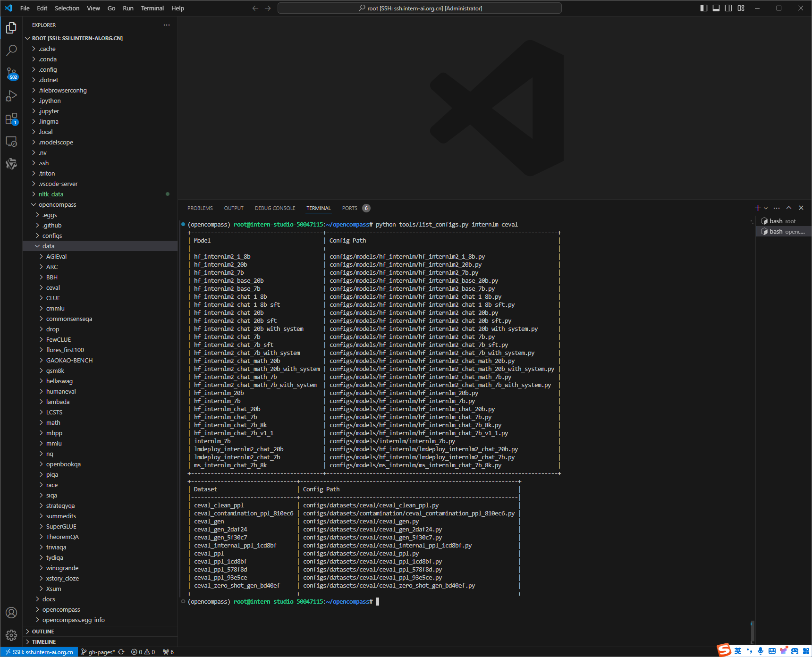Select the 'bash openc...' terminal
Image resolution: width=812 pixels, height=657 pixels.
[784, 231]
